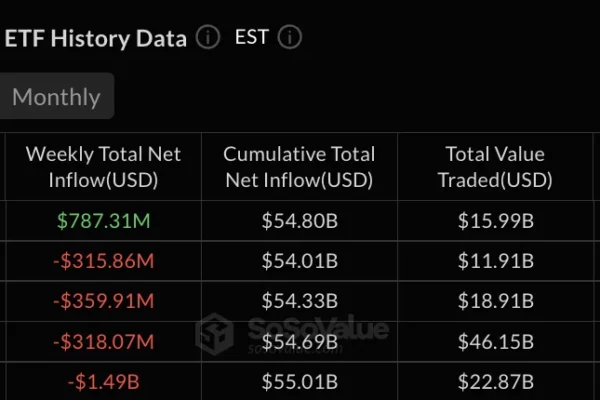Sort by Cumulative Total Net Inflow column

pos(299,167)
